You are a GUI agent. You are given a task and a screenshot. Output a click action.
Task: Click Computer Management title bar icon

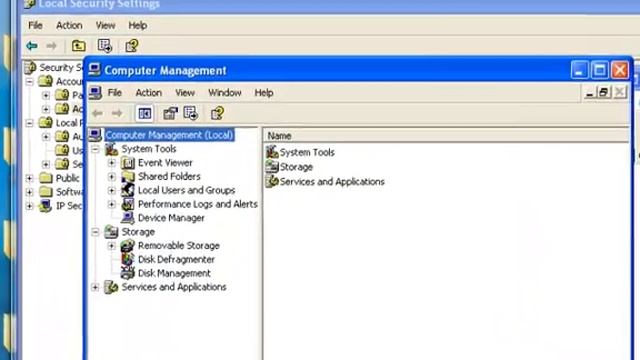coord(95,70)
